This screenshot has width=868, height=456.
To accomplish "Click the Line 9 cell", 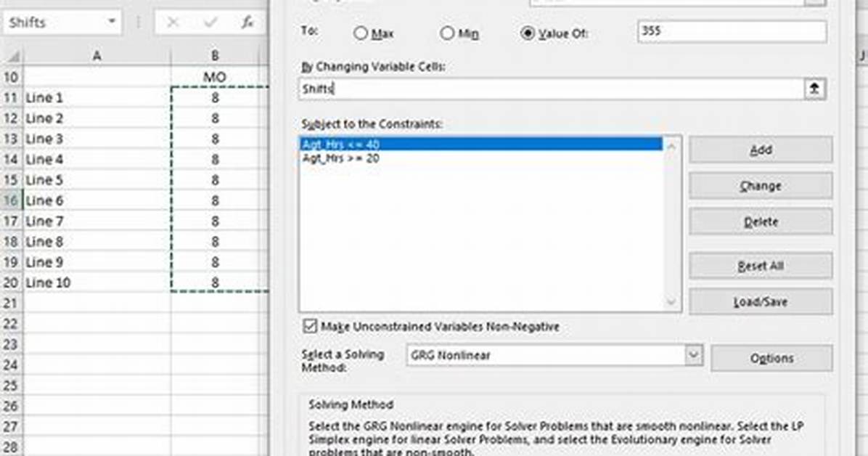I will 97,261.
